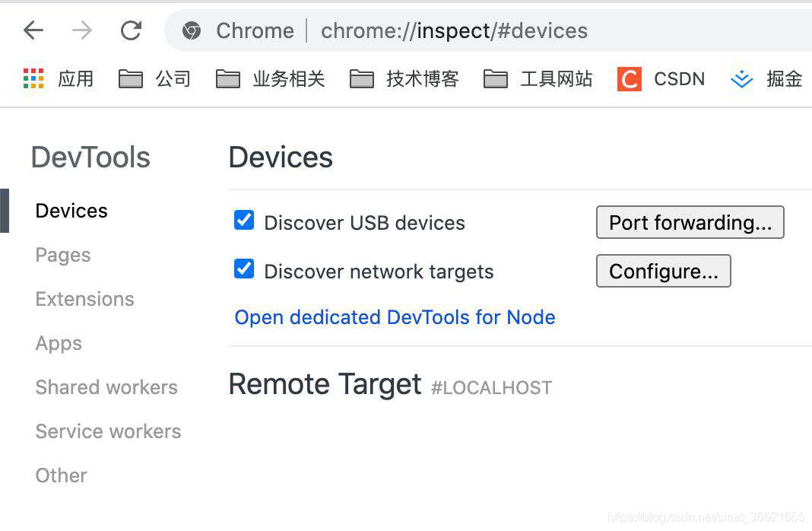
Task: Select the Pages sidebar item
Action: click(x=63, y=255)
